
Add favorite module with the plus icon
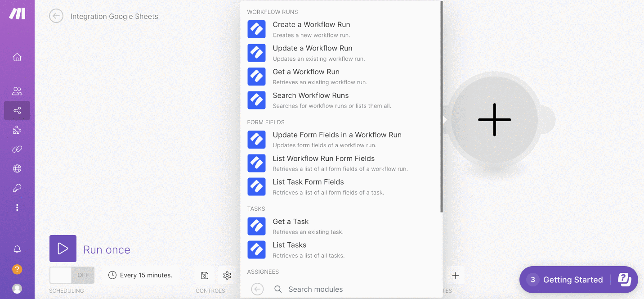(456, 276)
